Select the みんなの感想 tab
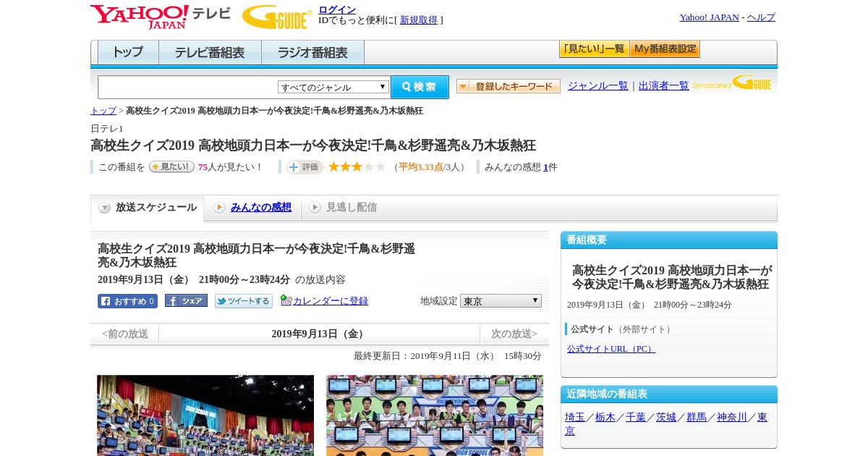The height and width of the screenshot is (456, 868). pyautogui.click(x=252, y=208)
